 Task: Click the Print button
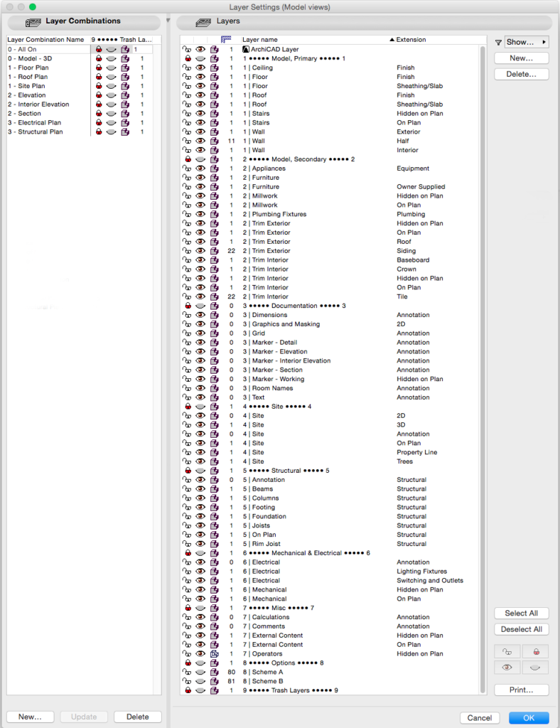522,690
